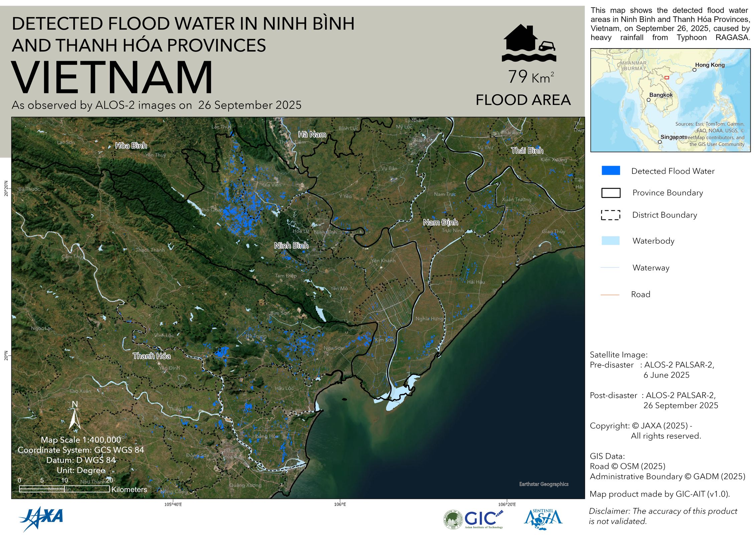Click the Nam Định province label
This screenshot has width=756, height=535.
point(440,222)
